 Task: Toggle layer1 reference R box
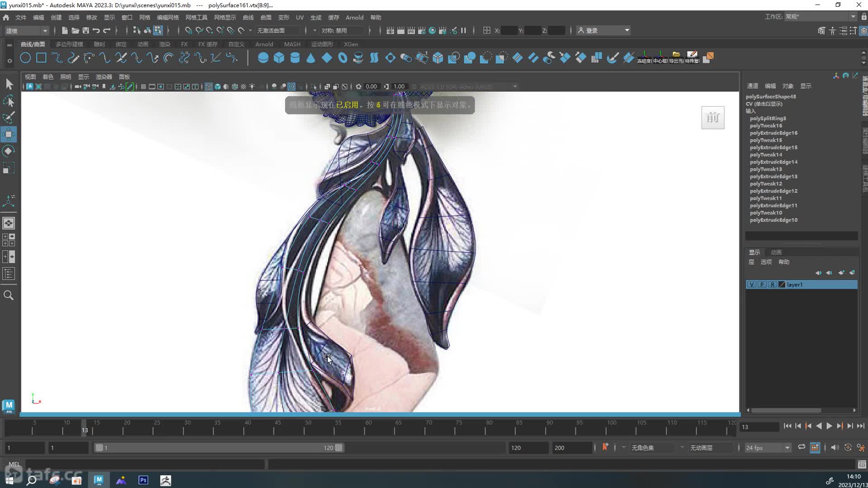[772, 285]
